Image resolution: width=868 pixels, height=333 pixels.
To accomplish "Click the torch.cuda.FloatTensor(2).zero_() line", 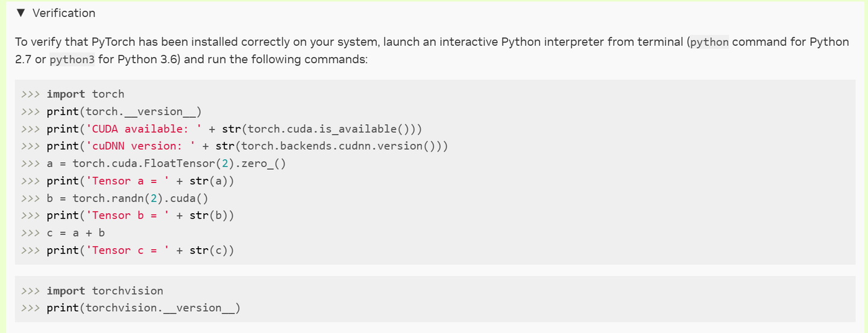I will point(179,164).
